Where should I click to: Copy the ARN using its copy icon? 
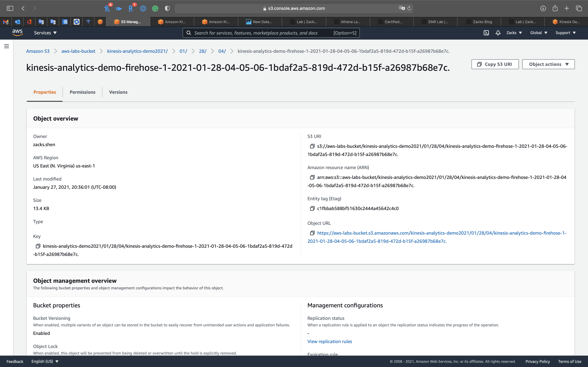click(312, 177)
